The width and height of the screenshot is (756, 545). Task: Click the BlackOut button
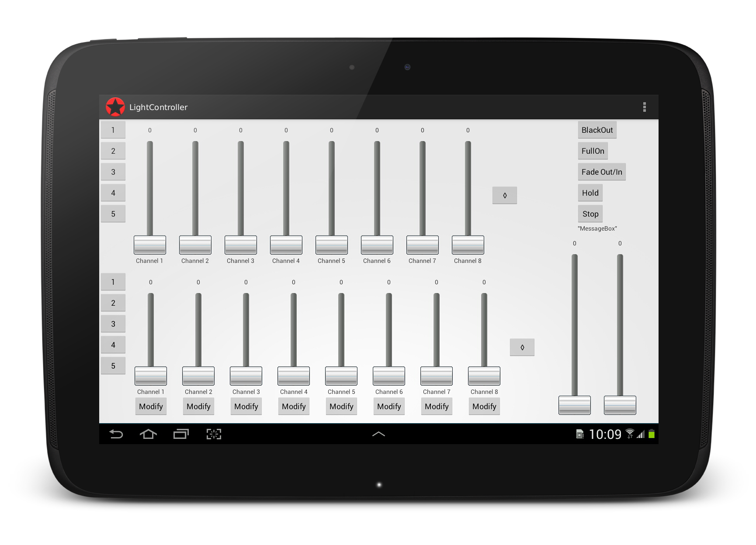tap(597, 130)
